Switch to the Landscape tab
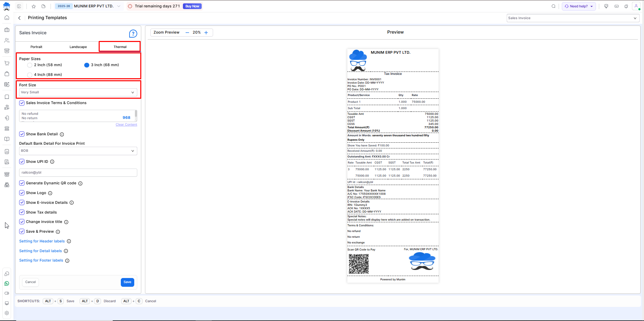The image size is (644, 321). click(78, 47)
